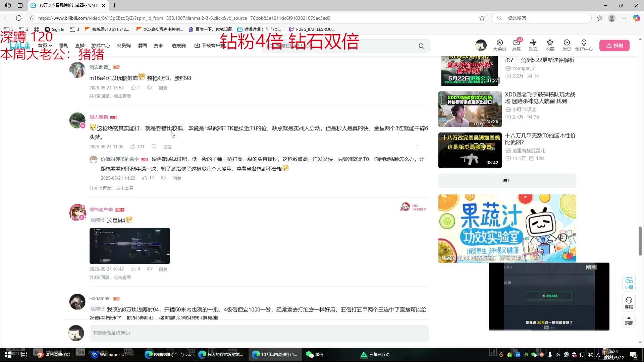Click floating mini video player
644x362 pixels.
click(x=549, y=297)
